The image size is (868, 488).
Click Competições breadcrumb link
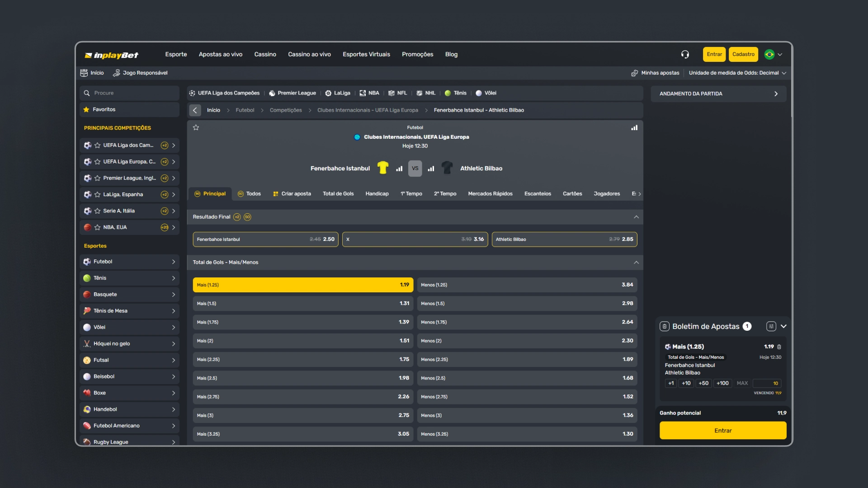coord(286,110)
